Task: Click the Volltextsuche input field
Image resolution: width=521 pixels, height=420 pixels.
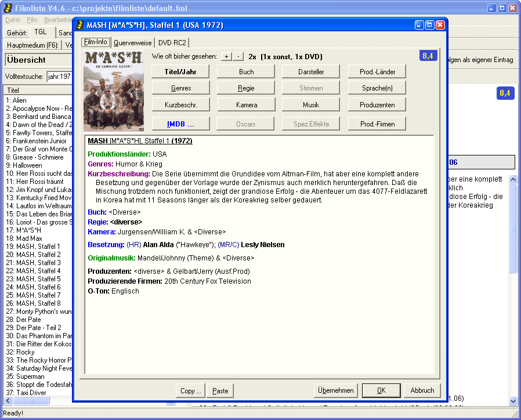Action: click(x=60, y=77)
